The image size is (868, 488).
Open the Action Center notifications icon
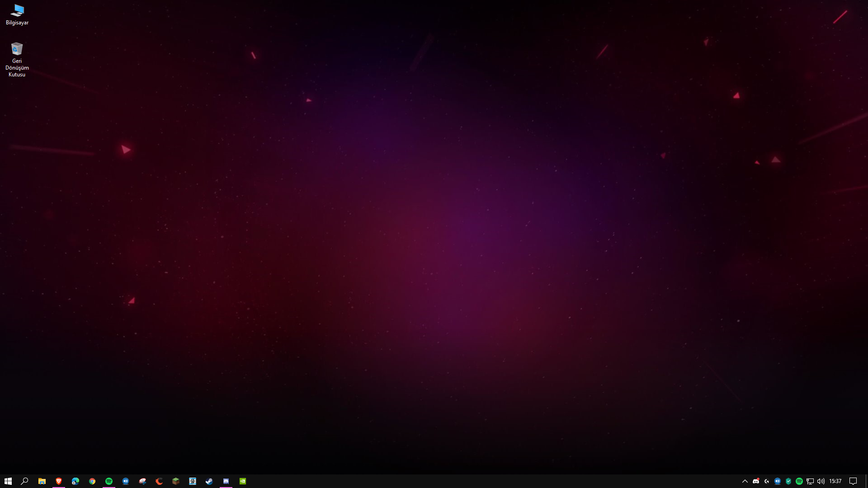[x=853, y=481]
